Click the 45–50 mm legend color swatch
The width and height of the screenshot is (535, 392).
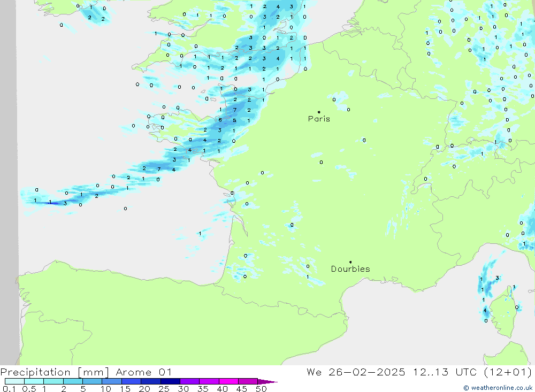click(x=248, y=381)
